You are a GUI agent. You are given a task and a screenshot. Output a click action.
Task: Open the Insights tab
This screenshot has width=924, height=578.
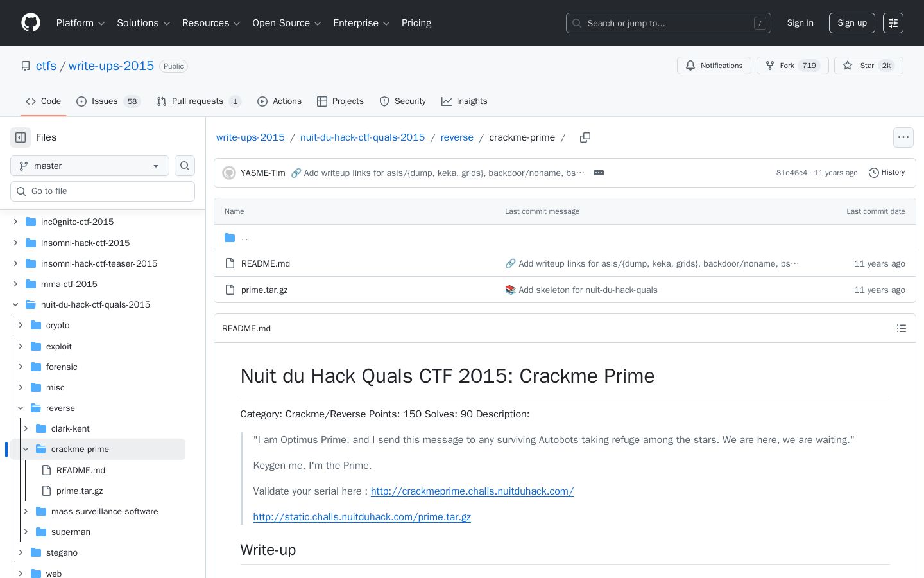464,101
